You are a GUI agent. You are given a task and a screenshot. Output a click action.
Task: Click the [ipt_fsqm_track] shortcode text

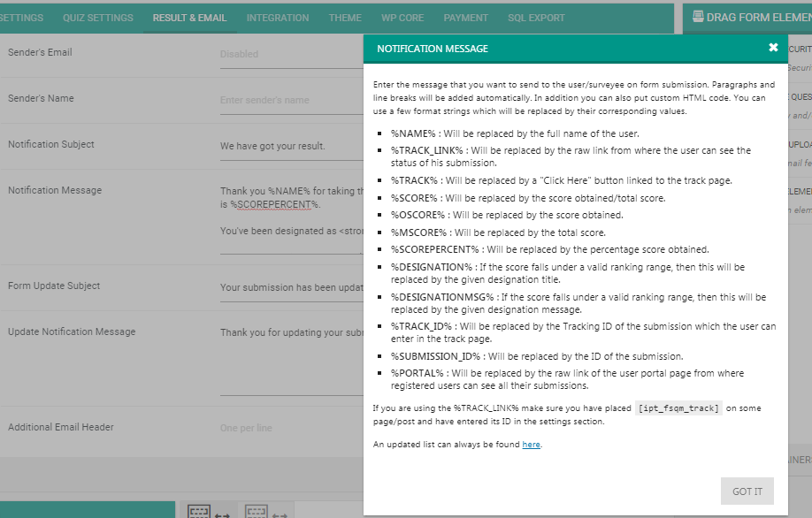click(x=678, y=408)
